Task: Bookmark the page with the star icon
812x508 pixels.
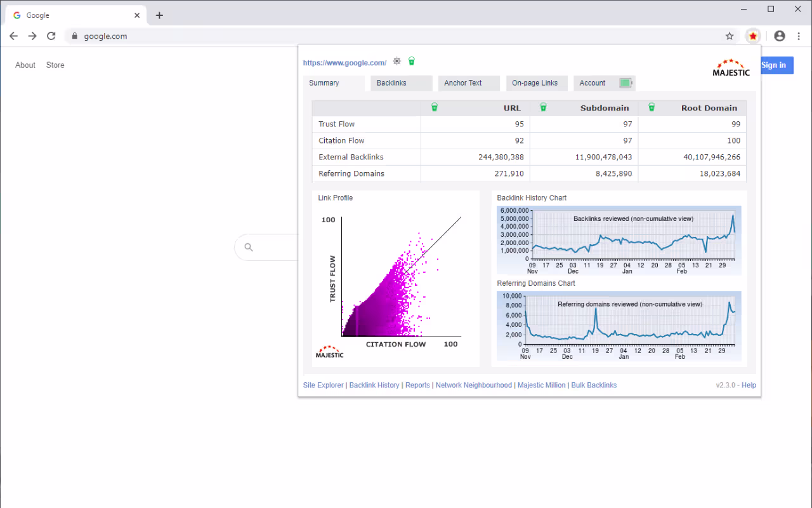Action: 730,36
